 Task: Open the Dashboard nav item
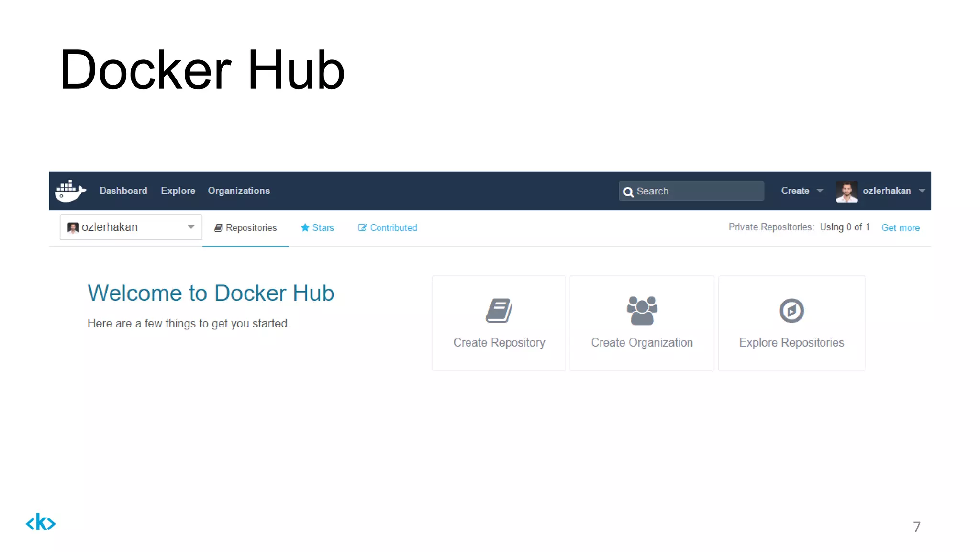(x=123, y=191)
